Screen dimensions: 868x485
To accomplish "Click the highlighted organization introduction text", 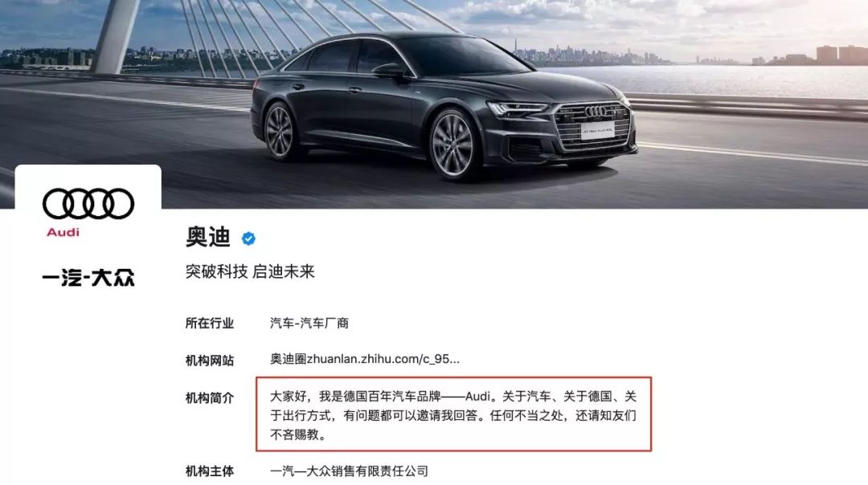I will pyautogui.click(x=453, y=415).
